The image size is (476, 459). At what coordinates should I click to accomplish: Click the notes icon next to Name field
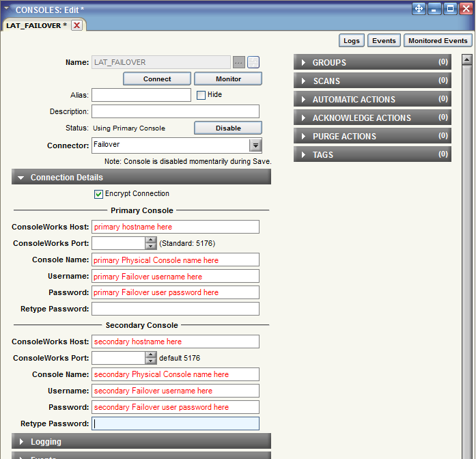[253, 62]
